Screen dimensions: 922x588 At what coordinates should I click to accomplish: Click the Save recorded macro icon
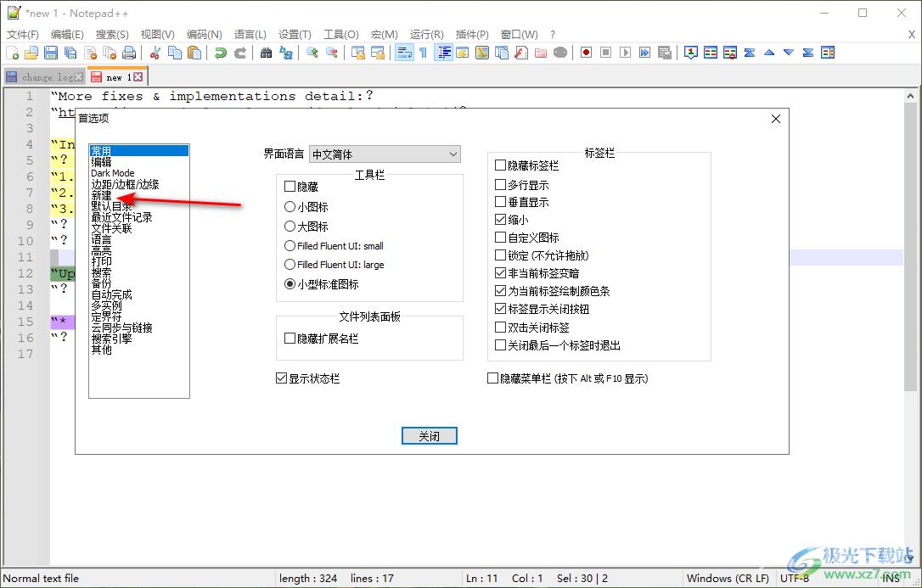(x=665, y=53)
